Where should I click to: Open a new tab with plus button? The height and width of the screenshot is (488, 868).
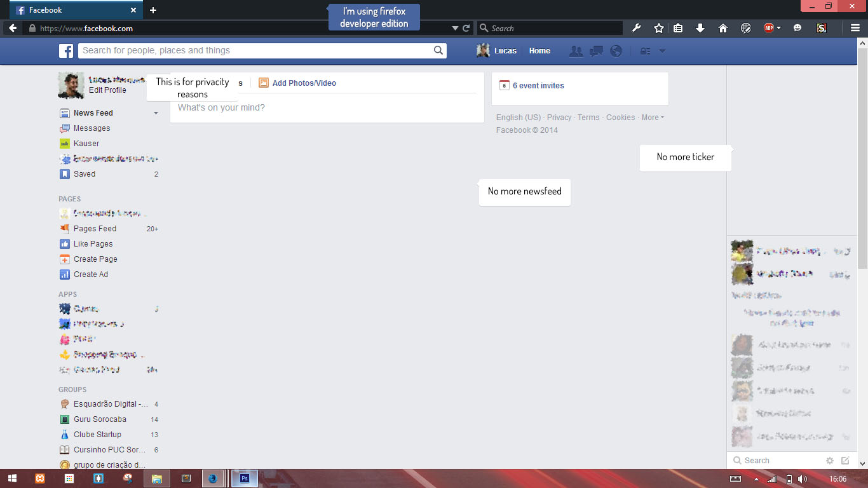click(153, 10)
